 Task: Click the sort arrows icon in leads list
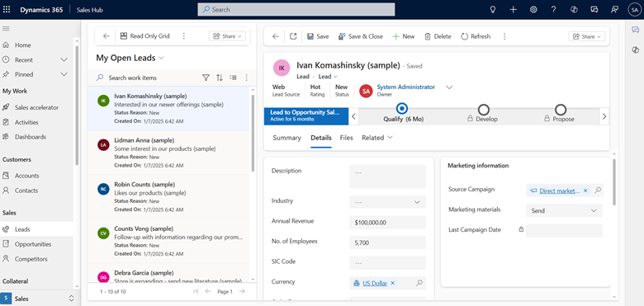220,78
